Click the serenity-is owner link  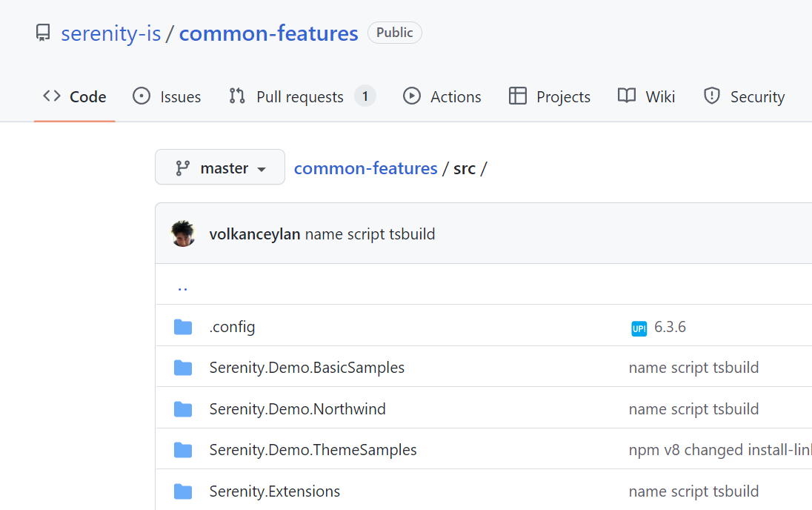[110, 33]
